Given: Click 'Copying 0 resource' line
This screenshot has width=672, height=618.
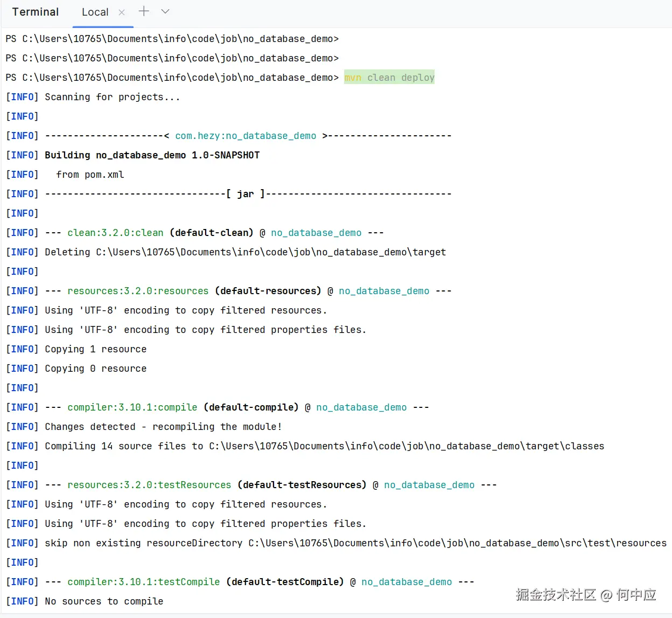Looking at the screenshot, I should pos(95,369).
